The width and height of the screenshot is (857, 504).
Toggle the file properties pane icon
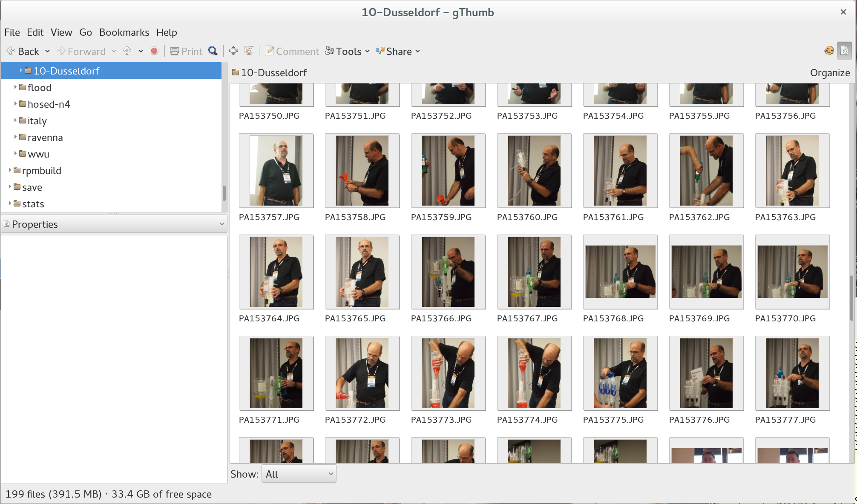[844, 52]
